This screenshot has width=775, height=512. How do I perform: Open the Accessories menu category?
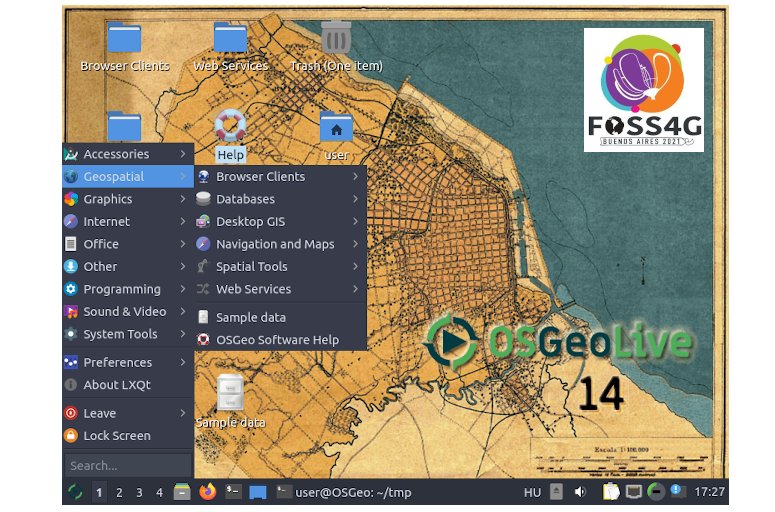click(128, 154)
